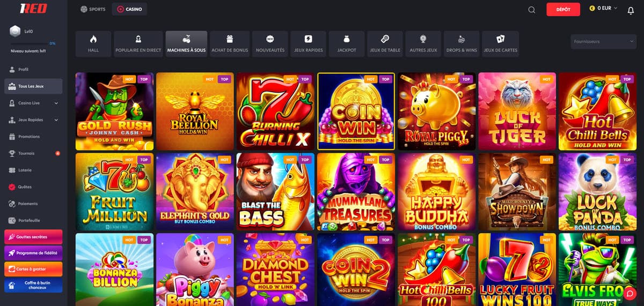Open the live chat bubble

[630, 293]
